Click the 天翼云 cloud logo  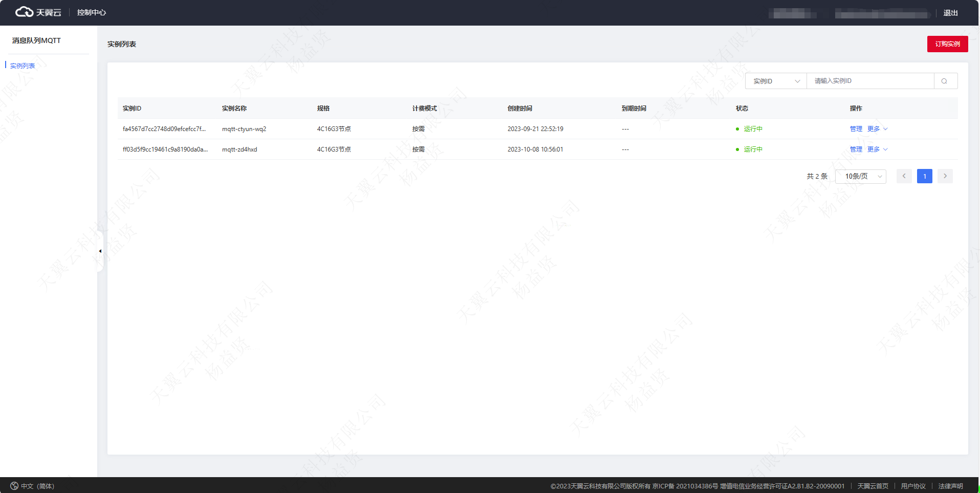[38, 12]
